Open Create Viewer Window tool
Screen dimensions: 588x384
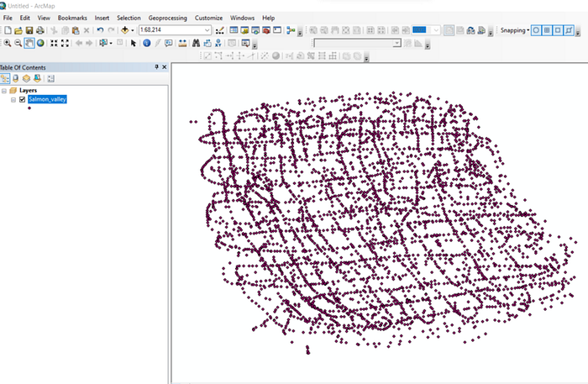click(245, 43)
